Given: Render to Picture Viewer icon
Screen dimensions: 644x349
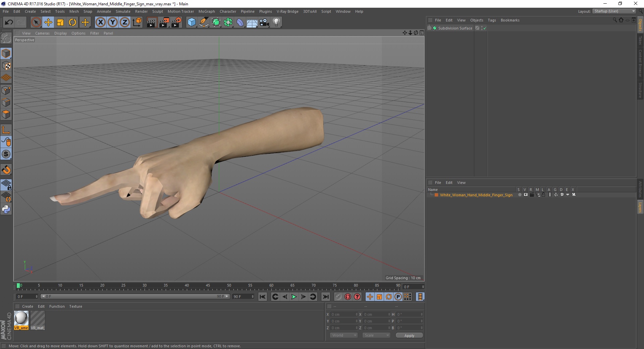Looking at the screenshot, I should click(x=164, y=22).
